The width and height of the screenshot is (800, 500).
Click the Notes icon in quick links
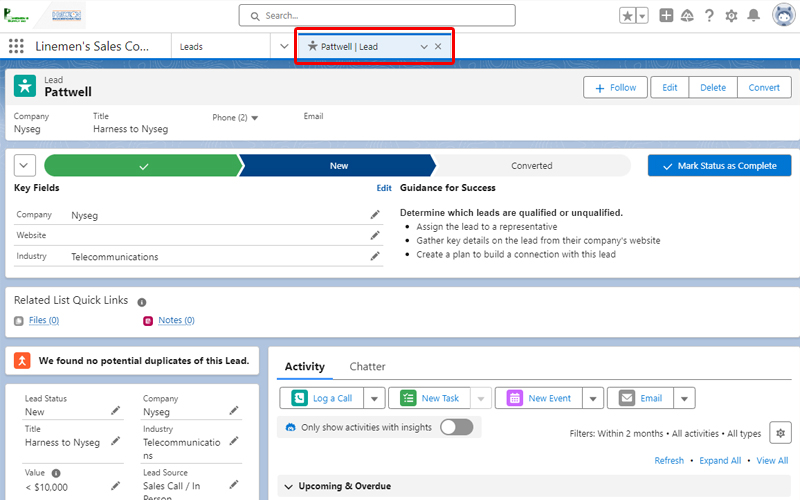(x=148, y=321)
